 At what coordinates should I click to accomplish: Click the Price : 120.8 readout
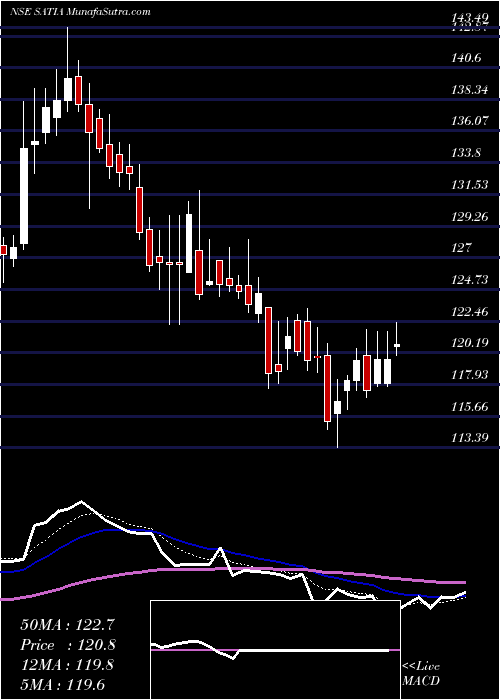pyautogui.click(x=68, y=645)
